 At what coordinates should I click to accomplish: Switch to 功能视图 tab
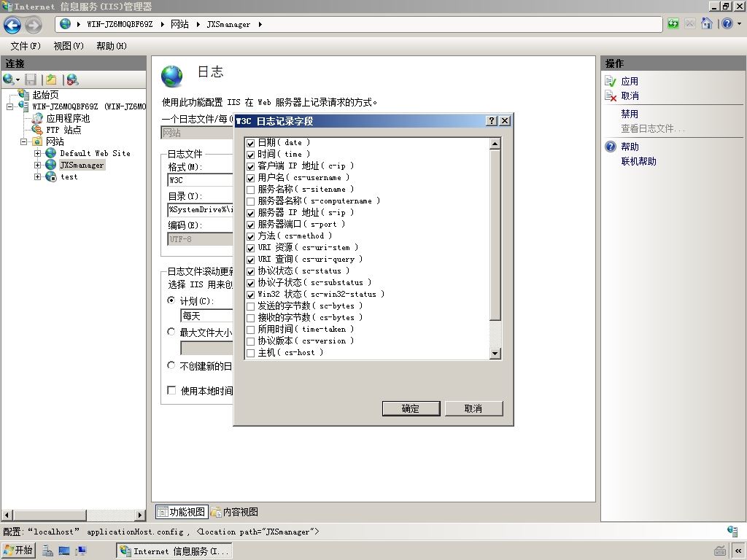(x=182, y=512)
